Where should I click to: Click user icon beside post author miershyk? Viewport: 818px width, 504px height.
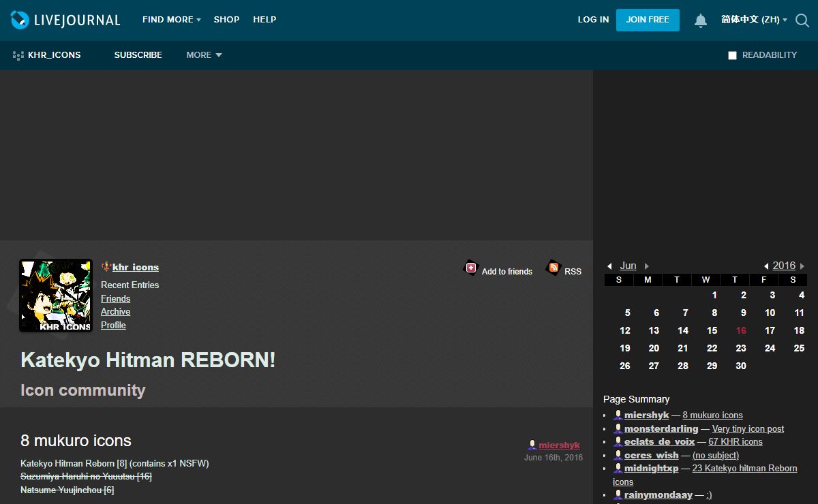click(532, 445)
